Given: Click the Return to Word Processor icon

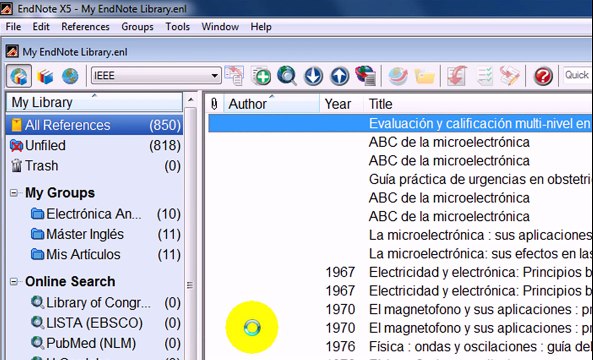Looking at the screenshot, I should point(509,76).
